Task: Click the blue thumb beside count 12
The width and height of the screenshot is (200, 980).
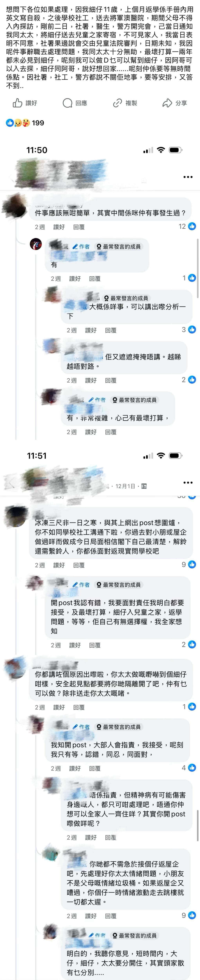Action: click(192, 226)
